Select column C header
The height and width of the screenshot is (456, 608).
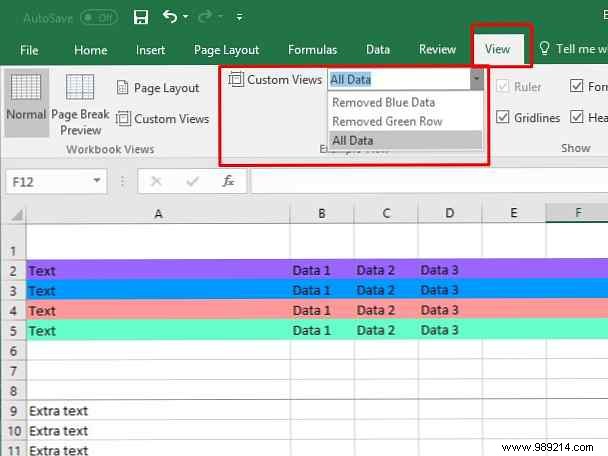[x=386, y=213]
